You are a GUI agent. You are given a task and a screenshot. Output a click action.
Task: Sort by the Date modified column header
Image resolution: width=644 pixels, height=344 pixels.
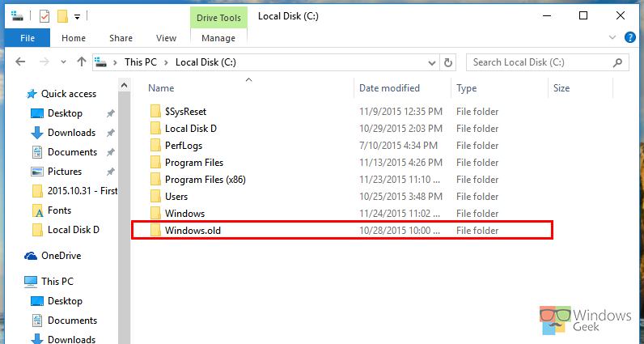(389, 87)
